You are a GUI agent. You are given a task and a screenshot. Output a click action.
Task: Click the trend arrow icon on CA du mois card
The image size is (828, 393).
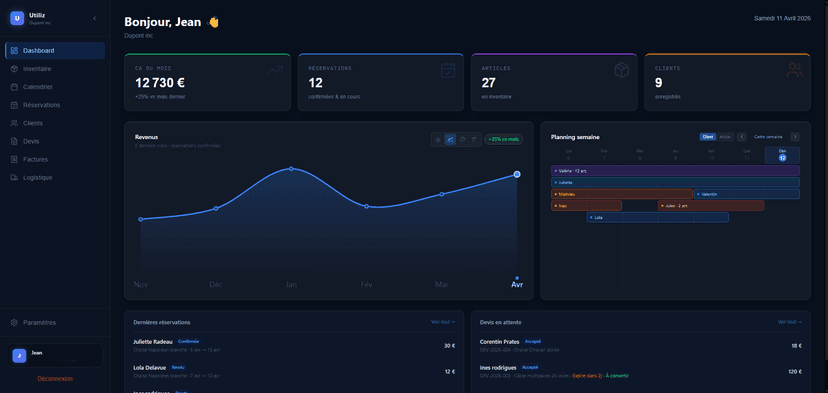[x=275, y=70]
